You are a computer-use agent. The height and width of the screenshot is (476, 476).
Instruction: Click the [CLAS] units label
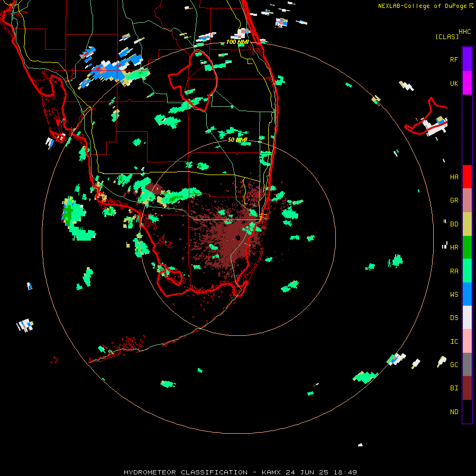[447, 36]
